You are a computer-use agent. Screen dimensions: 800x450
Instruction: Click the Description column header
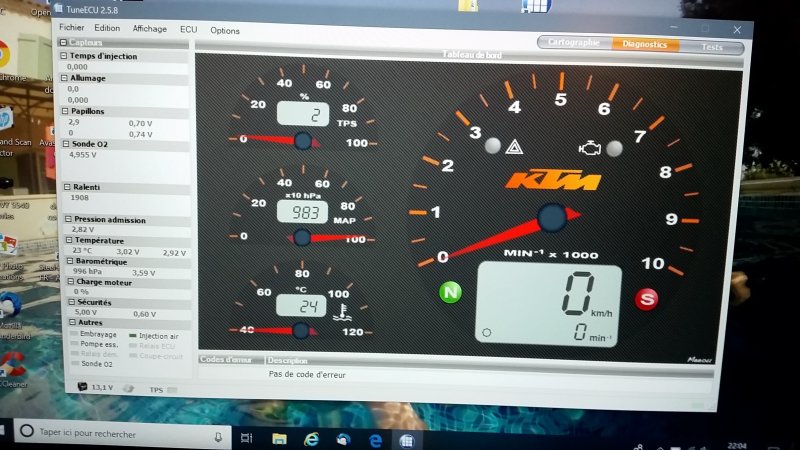(x=287, y=361)
